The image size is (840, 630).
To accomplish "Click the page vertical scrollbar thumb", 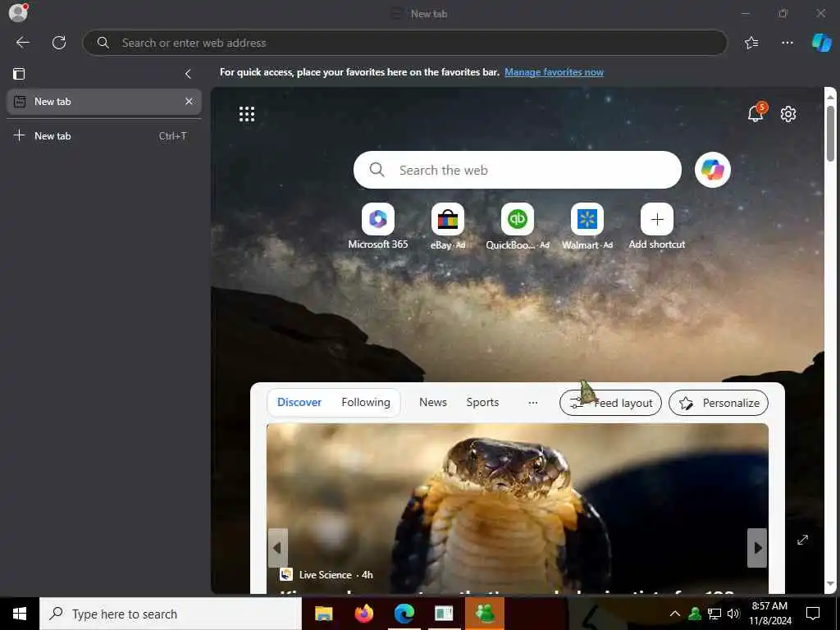I will point(830,133).
